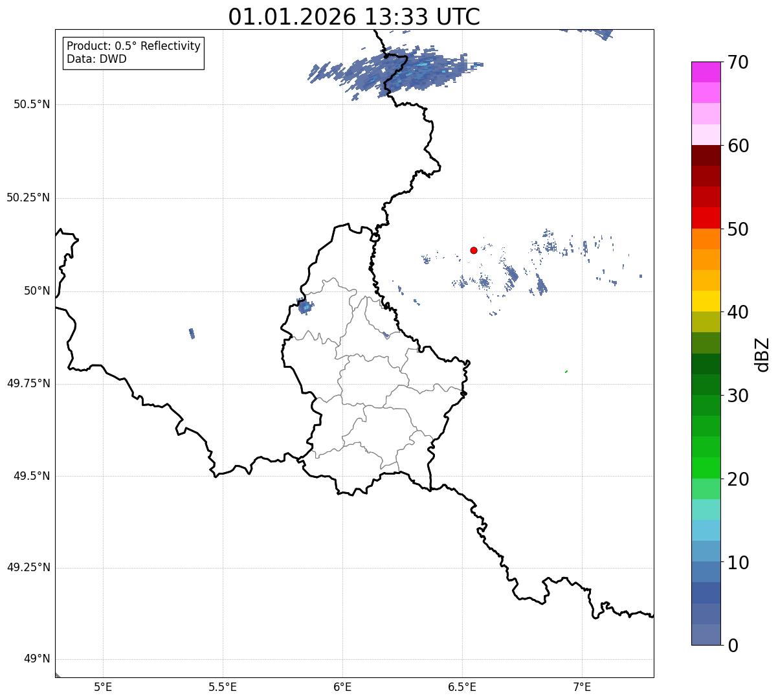The image size is (778, 700).
Task: Click the large radar echo at the top
Action: pos(395,71)
